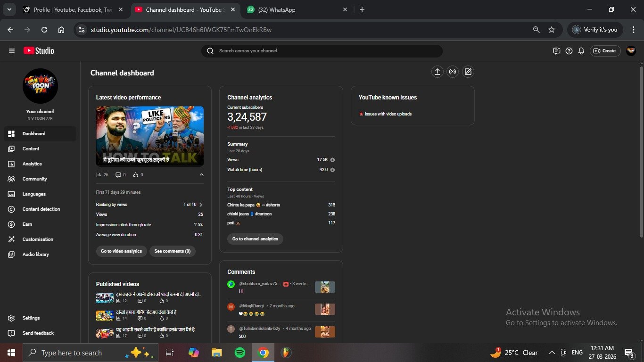The width and height of the screenshot is (644, 362).
Task: Open the Issues with video uploads link
Action: click(x=388, y=114)
